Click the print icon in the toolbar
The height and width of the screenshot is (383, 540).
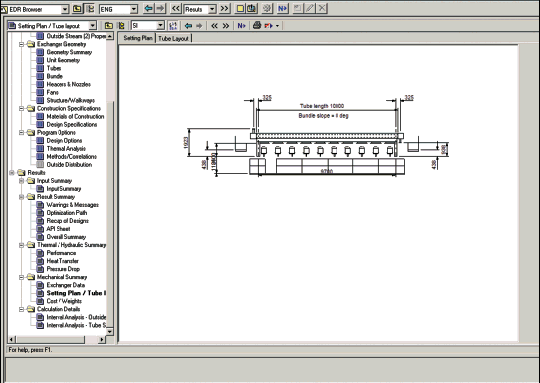(x=257, y=25)
